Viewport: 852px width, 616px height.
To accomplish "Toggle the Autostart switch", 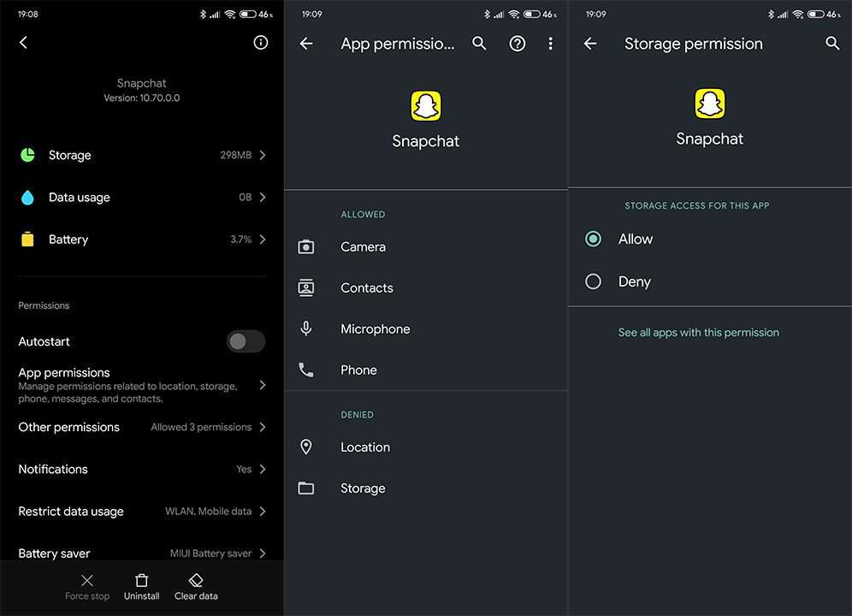I will (246, 341).
